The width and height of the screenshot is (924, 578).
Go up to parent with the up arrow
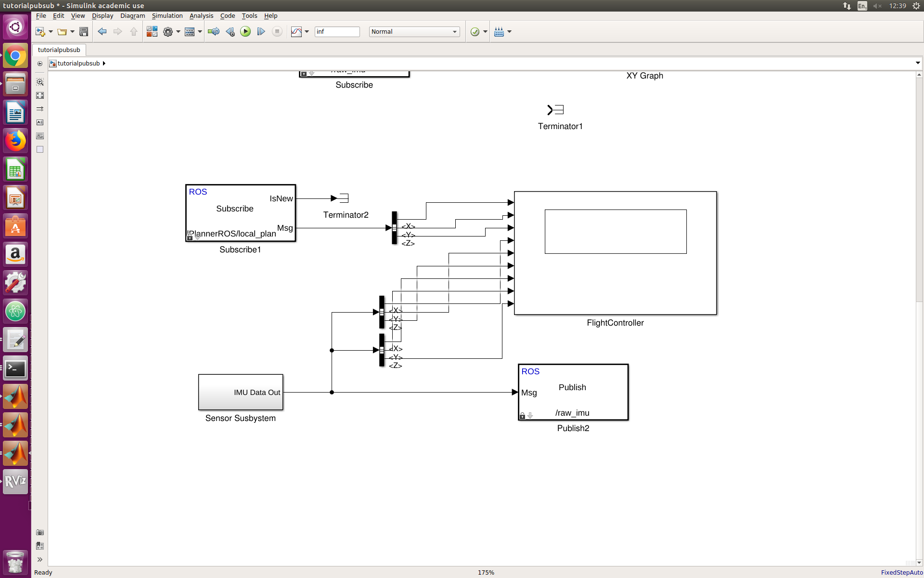coord(134,32)
